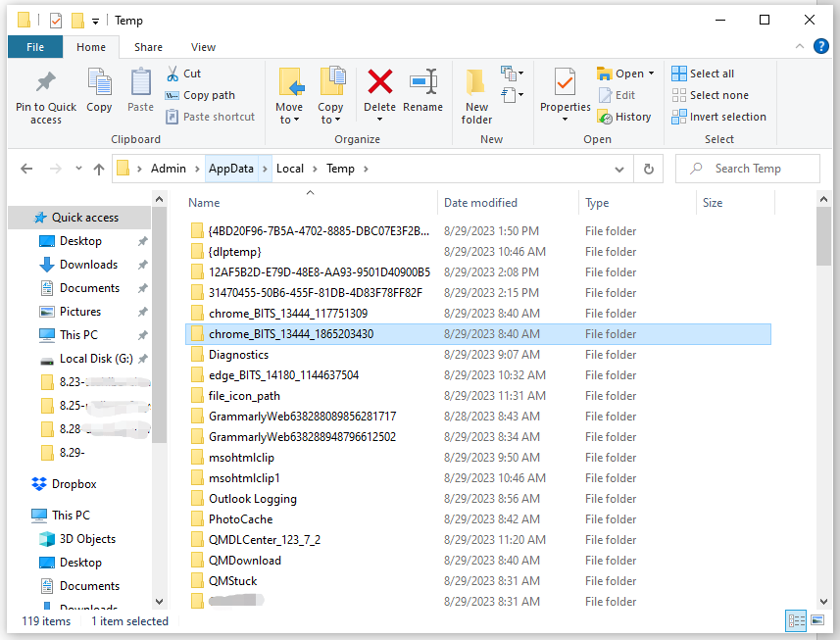Open recent locations dropdown arrow
This screenshot has width=840, height=640.
[78, 169]
